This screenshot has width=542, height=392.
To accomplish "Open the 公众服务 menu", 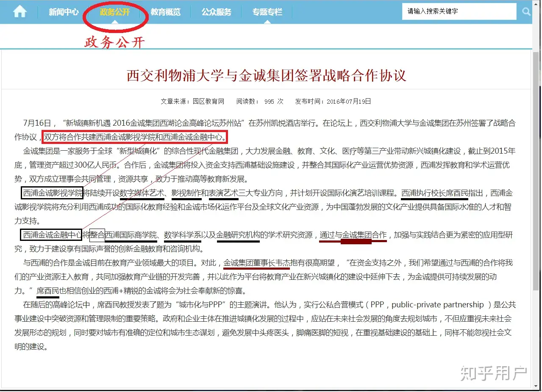I will [217, 12].
